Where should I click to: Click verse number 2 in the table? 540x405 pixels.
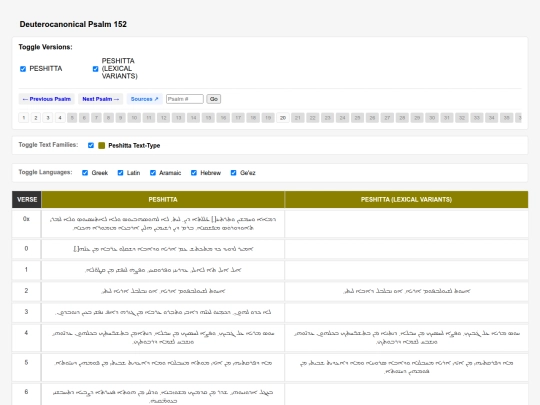point(26,291)
